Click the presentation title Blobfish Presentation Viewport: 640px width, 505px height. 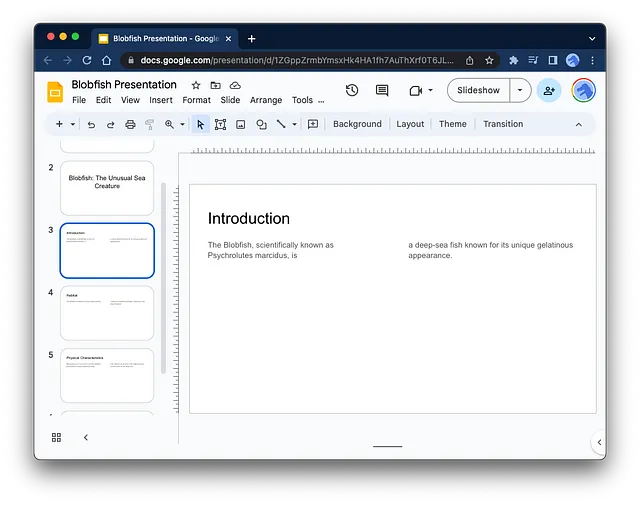pos(124,85)
